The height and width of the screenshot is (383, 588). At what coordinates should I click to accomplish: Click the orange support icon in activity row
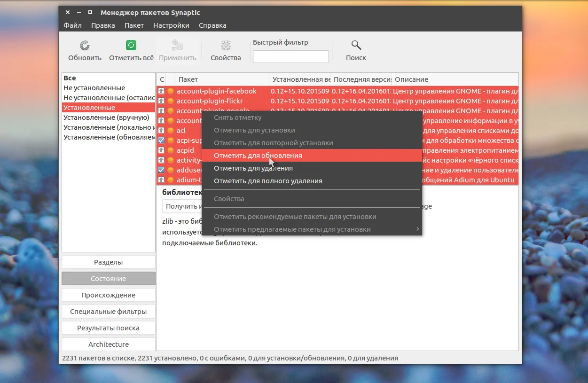click(x=171, y=160)
